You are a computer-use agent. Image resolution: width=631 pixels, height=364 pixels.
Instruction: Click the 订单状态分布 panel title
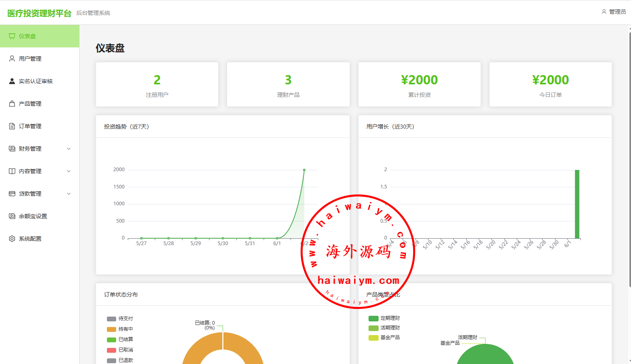pyautogui.click(x=121, y=294)
